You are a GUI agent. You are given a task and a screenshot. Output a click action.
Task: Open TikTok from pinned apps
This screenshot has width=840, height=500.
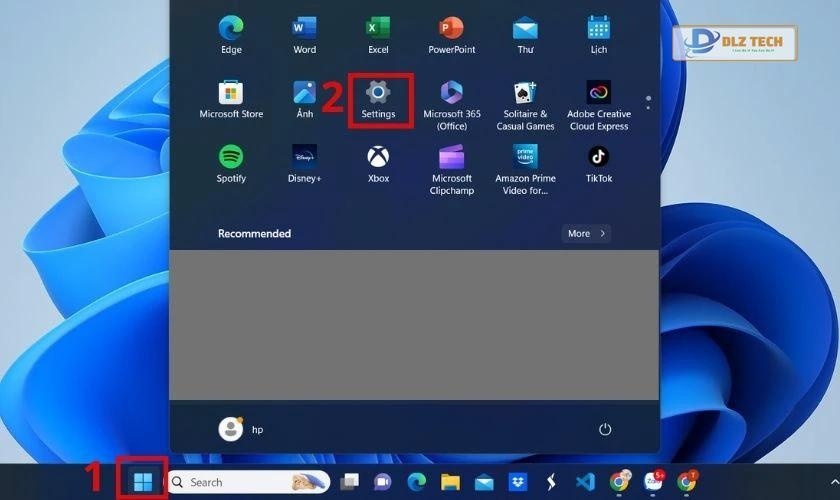coord(598,163)
